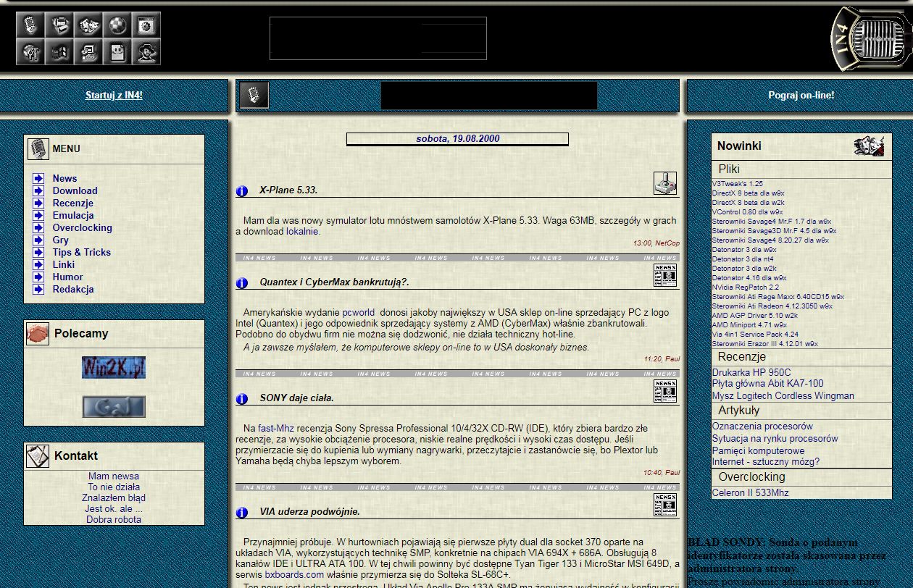Click the info icon next to X-Plane 5.33
913x588 pixels.
(x=242, y=191)
